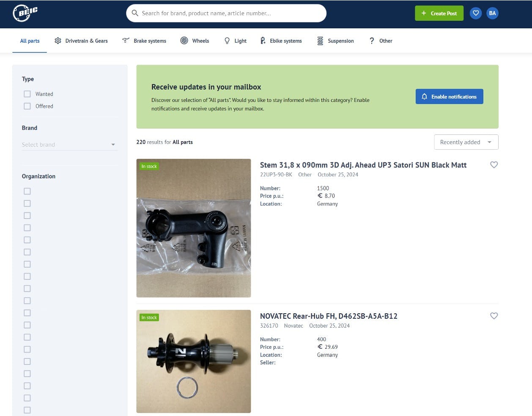
Task: Open the Recently added sort dropdown
Action: click(466, 142)
